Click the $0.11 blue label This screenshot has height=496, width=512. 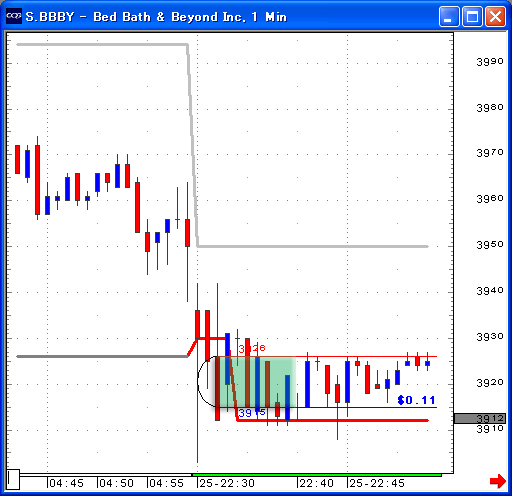pos(416,400)
